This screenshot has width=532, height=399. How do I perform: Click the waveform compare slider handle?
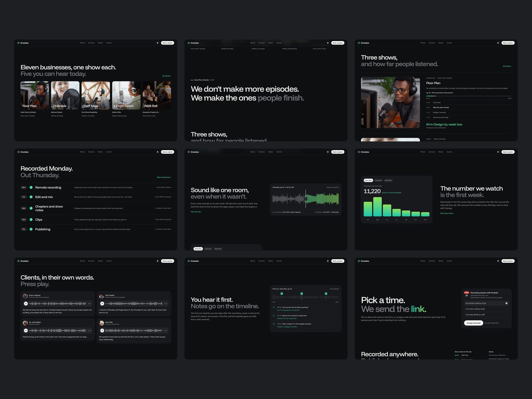point(306,199)
